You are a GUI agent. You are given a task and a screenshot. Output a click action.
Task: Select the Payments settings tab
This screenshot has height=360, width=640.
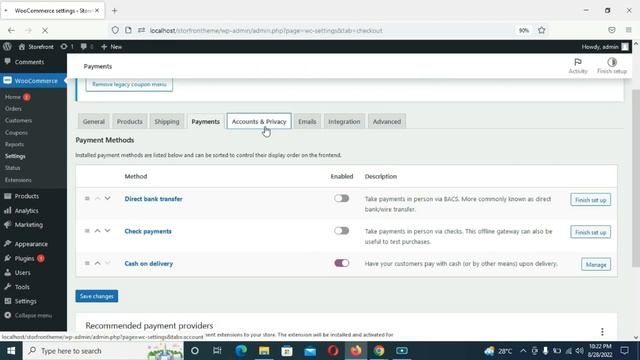point(205,122)
